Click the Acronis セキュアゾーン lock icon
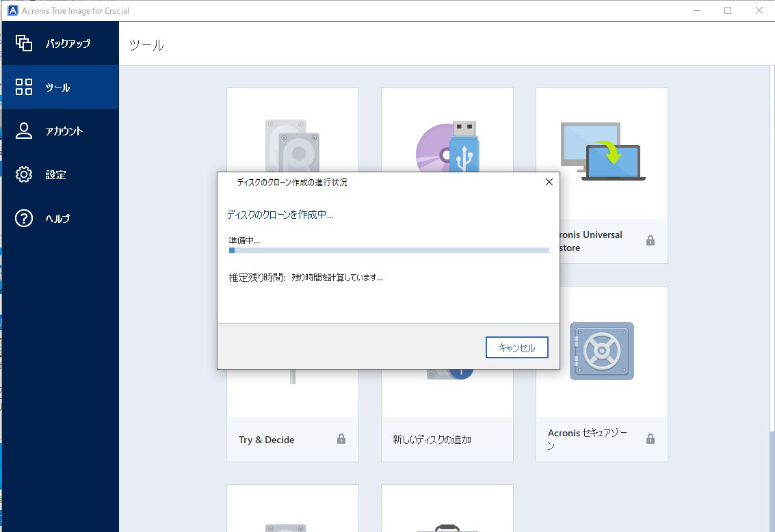This screenshot has height=532, width=775. [x=651, y=438]
